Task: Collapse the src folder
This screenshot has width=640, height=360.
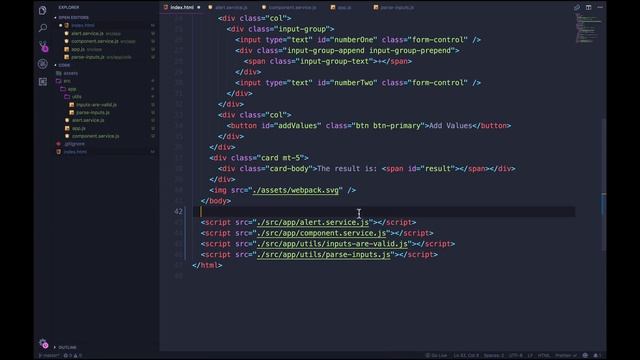Action: click(x=67, y=81)
